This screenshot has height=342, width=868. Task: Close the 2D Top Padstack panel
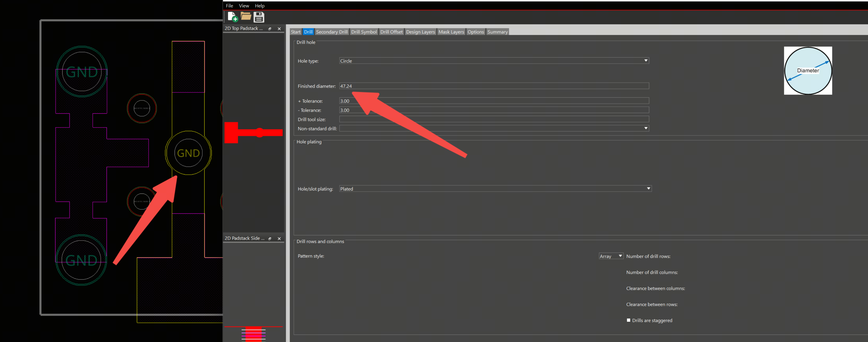[279, 29]
